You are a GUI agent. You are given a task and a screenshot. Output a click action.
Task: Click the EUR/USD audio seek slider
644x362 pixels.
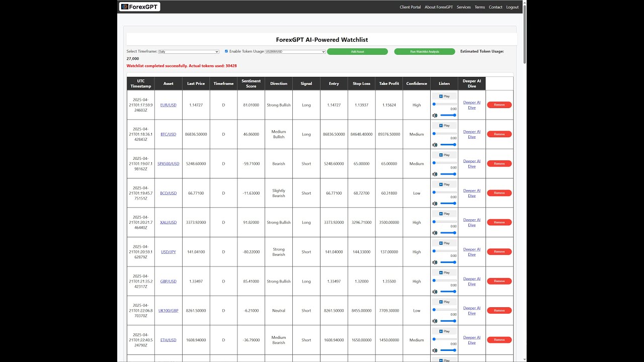coord(445,104)
